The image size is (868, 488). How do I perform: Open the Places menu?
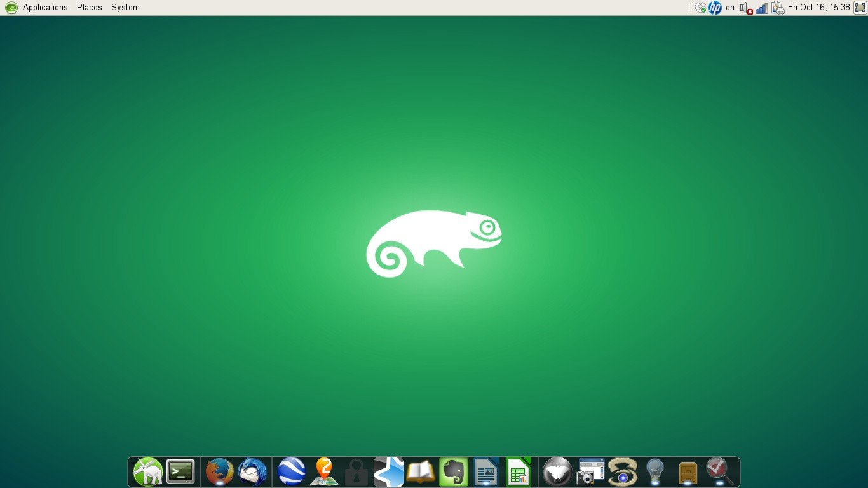[89, 7]
